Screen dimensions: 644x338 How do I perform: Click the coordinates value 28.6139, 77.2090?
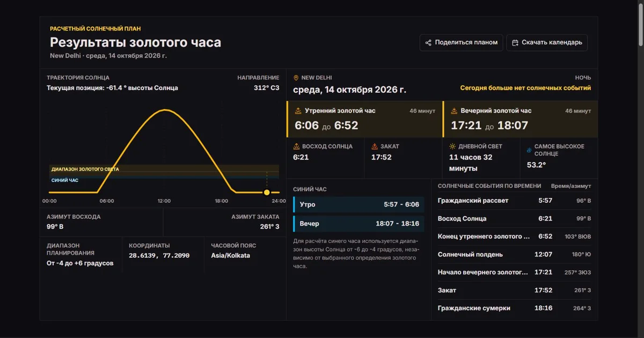click(x=159, y=255)
